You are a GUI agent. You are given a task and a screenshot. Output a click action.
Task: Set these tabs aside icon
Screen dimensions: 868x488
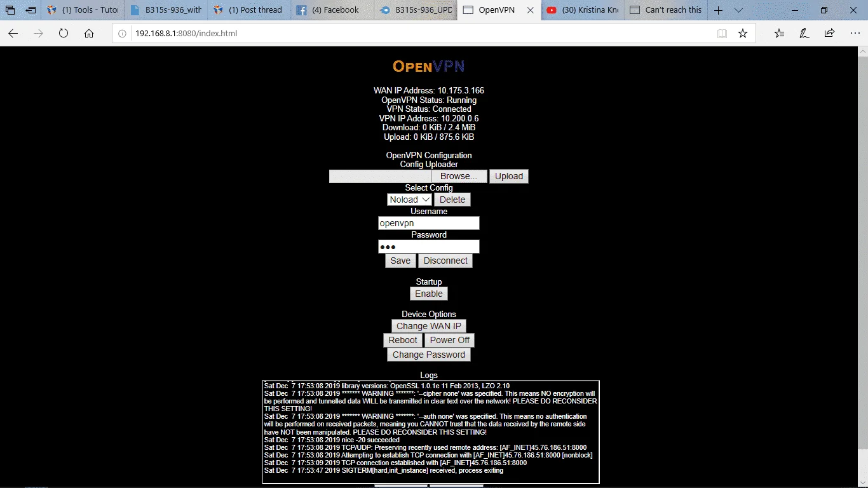click(x=31, y=10)
